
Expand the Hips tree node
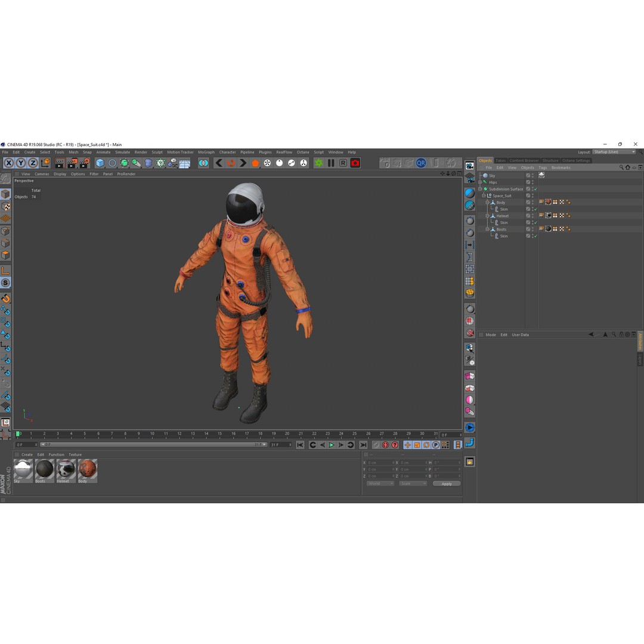click(x=480, y=182)
